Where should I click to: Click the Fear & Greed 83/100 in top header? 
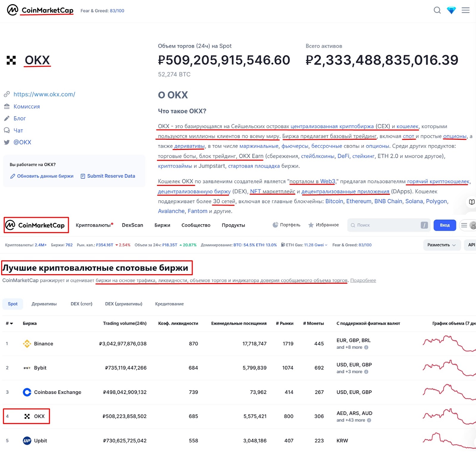pyautogui.click(x=102, y=11)
